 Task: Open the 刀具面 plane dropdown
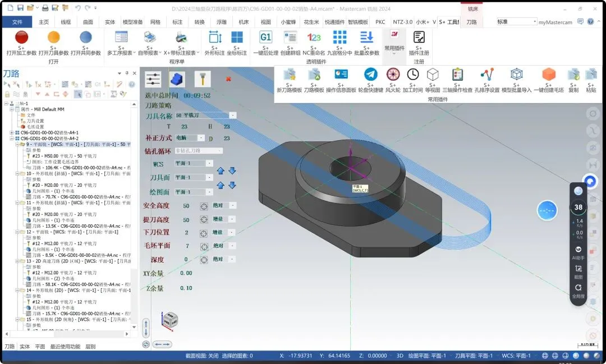(209, 177)
